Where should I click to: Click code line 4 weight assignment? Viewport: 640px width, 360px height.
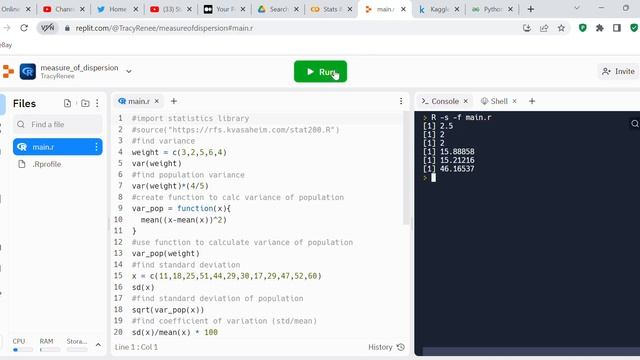[179, 152]
